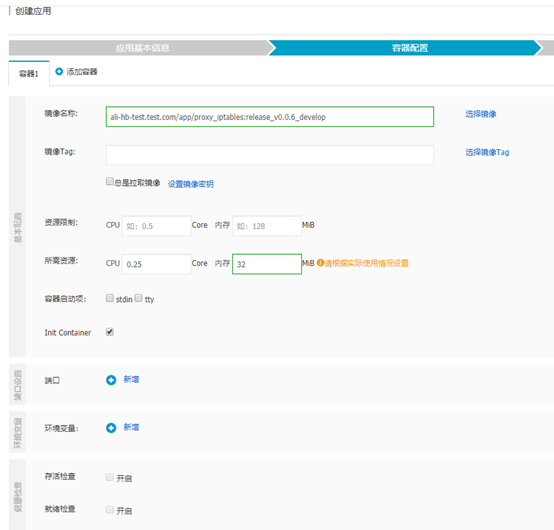Switch to the 容器1 tab
This screenshot has height=530, width=554.
coord(29,73)
